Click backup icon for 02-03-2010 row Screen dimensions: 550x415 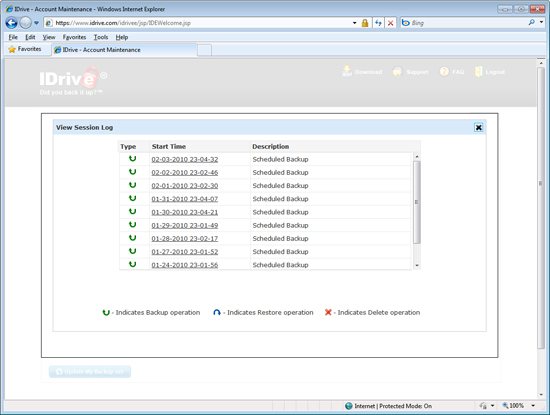(132, 159)
